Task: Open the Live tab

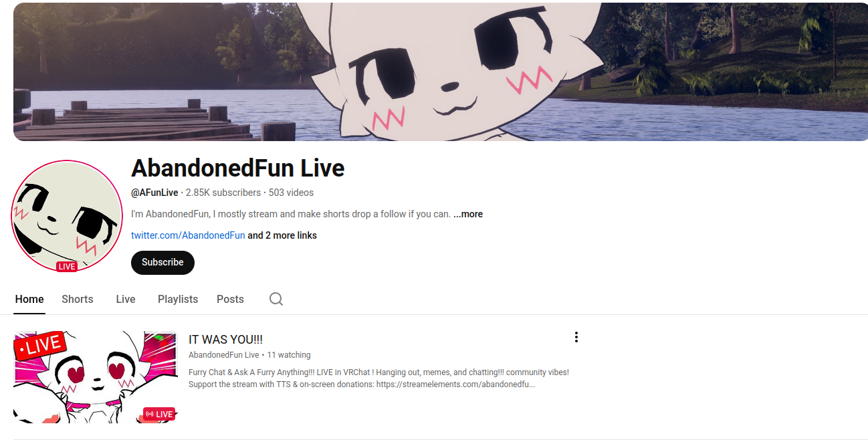Action: point(126,299)
